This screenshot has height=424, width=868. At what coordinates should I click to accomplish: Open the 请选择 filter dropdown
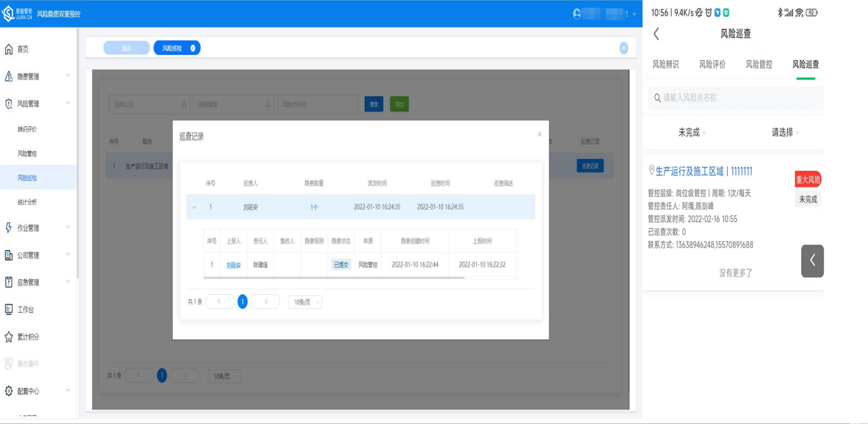click(x=785, y=133)
